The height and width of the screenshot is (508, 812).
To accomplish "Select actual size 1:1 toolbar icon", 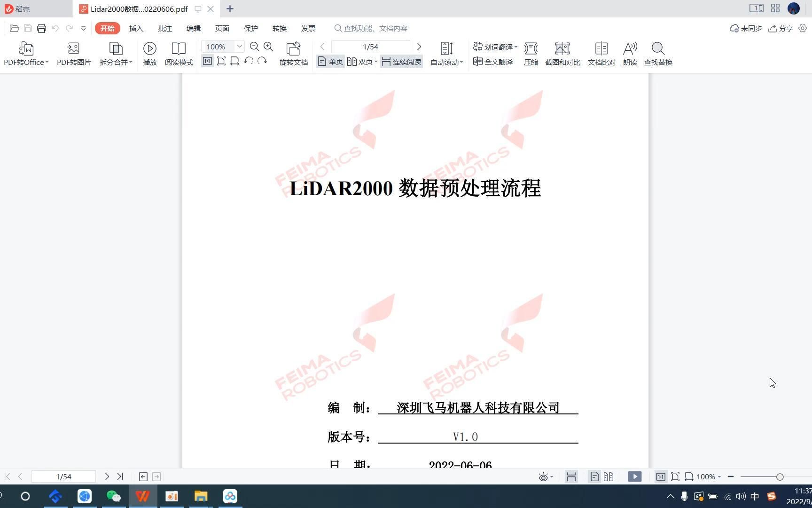I will coord(207,61).
